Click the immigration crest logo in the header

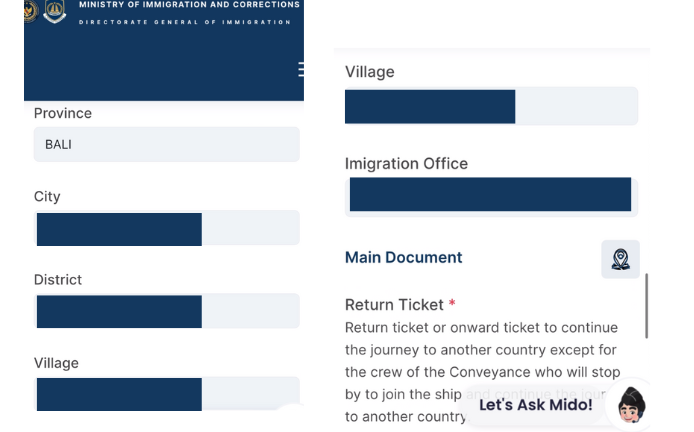tap(56, 11)
